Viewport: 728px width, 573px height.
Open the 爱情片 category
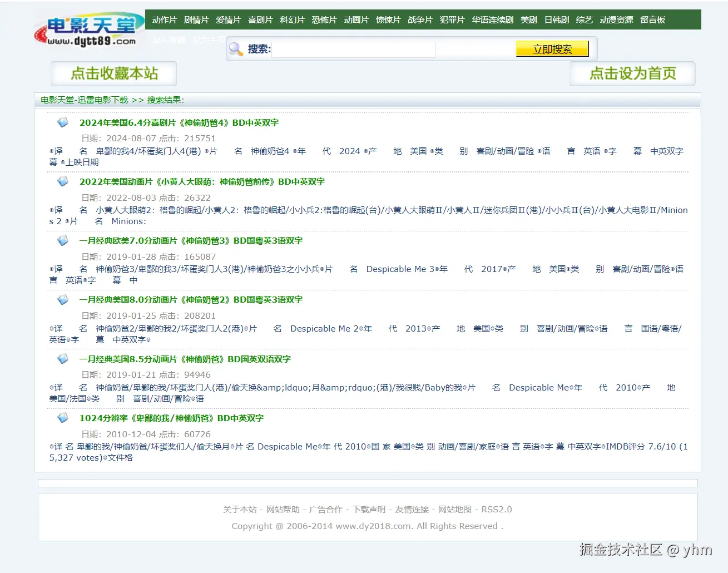click(228, 19)
